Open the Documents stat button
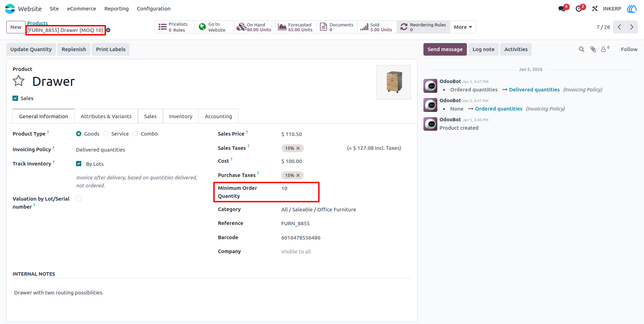 [337, 27]
